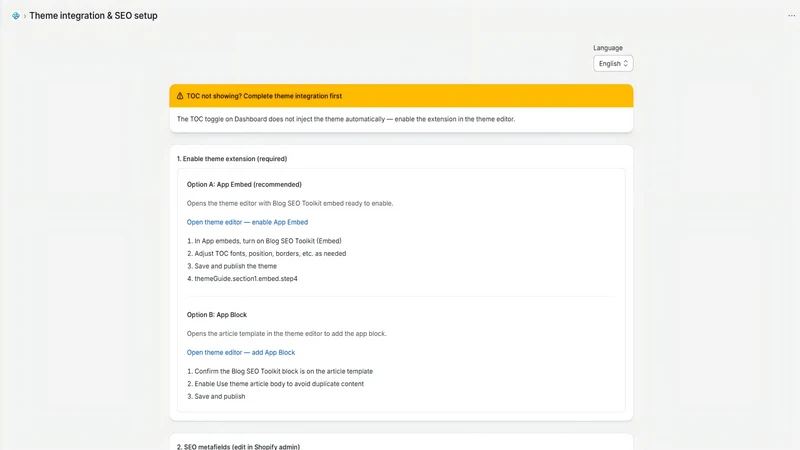Open the English language dropdown

[x=613, y=63]
